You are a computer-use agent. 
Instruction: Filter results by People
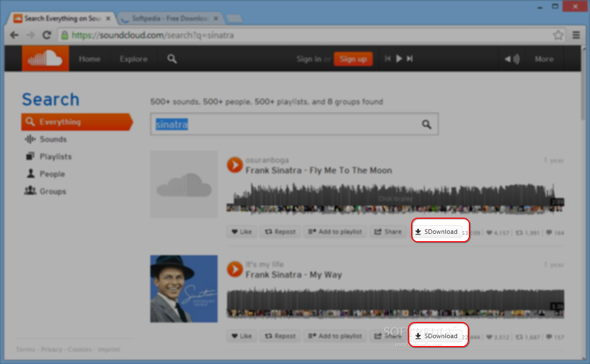45,174
